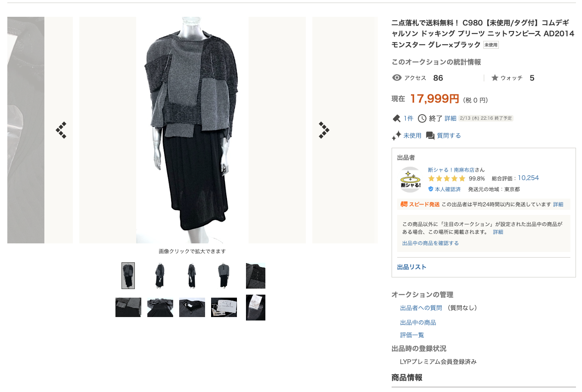The height and width of the screenshot is (392, 582).
Task: Click the sparkle icon beside 未使用
Action: coord(396,136)
